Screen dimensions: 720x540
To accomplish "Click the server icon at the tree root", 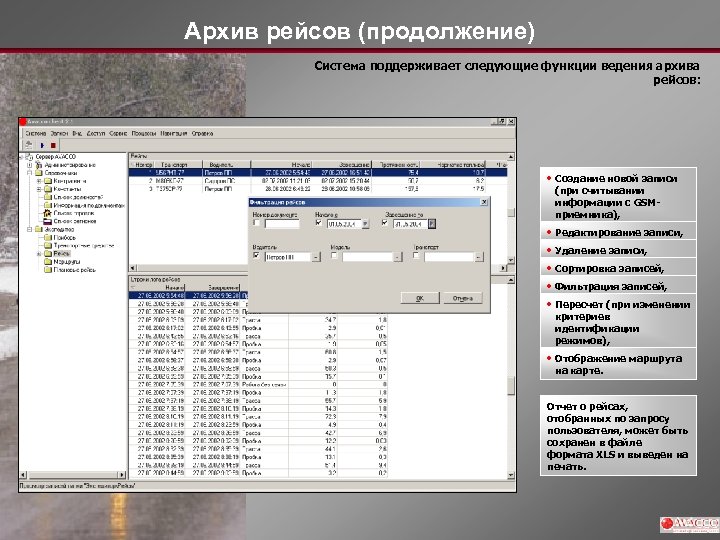I will coord(29,157).
